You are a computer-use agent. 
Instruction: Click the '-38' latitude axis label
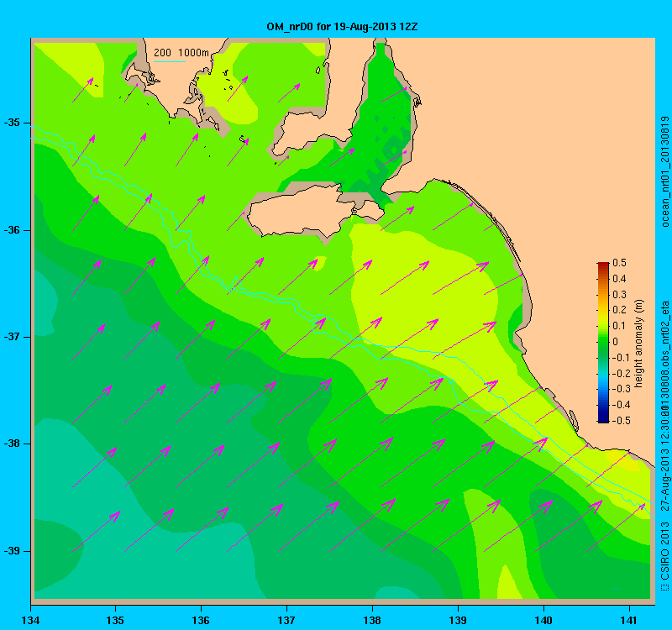tap(12, 444)
